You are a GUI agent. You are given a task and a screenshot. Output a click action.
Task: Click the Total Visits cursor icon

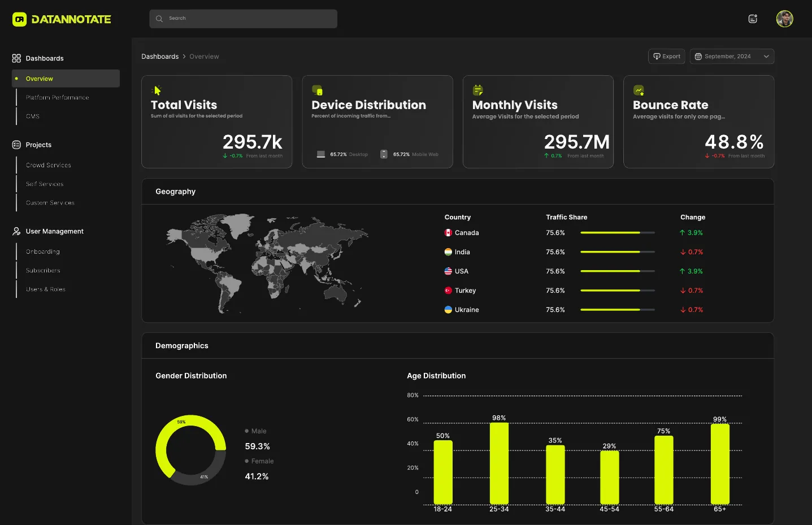(157, 90)
